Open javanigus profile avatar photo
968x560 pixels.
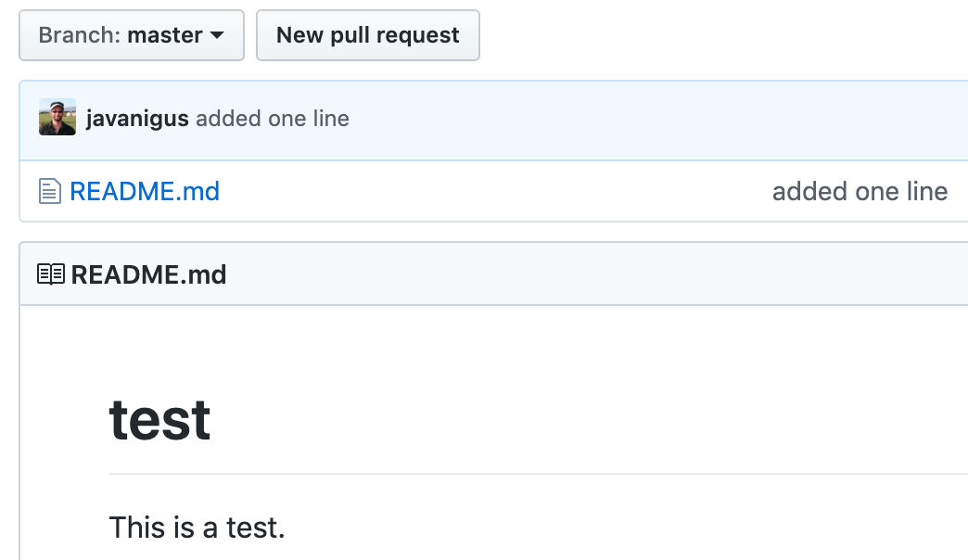click(x=57, y=117)
